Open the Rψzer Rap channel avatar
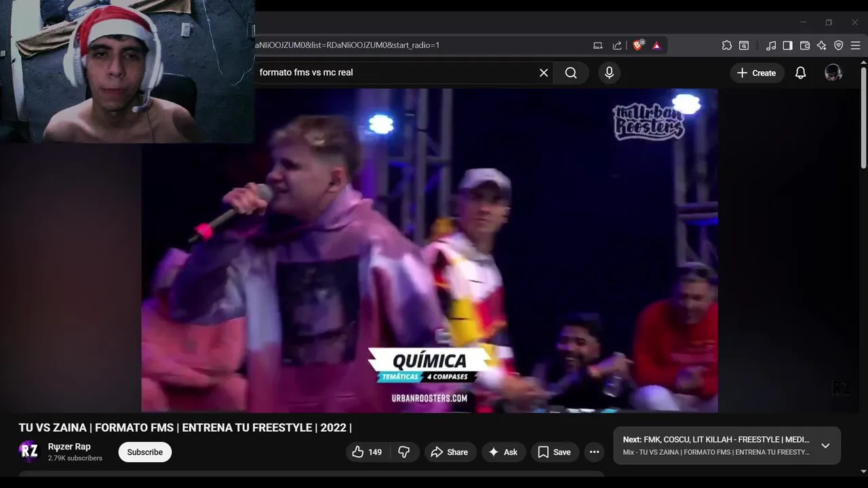 point(29,451)
